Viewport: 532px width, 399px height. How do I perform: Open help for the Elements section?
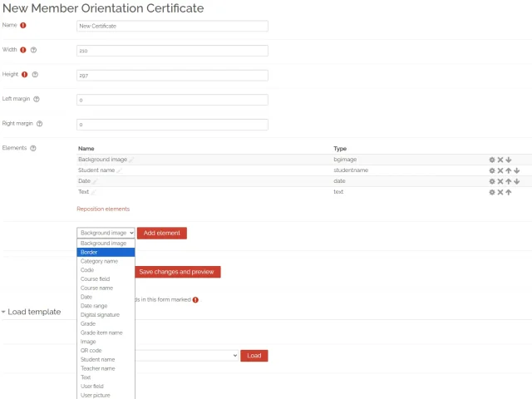pos(33,148)
